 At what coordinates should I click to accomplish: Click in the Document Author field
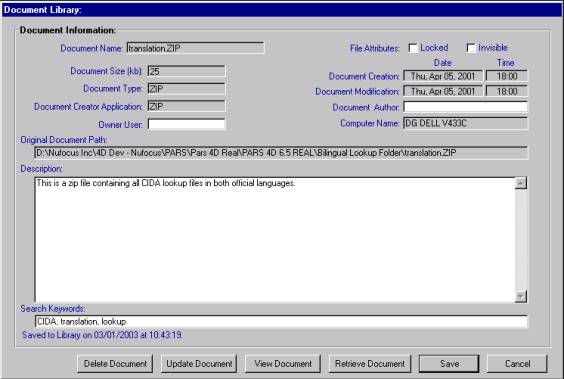[x=465, y=107]
